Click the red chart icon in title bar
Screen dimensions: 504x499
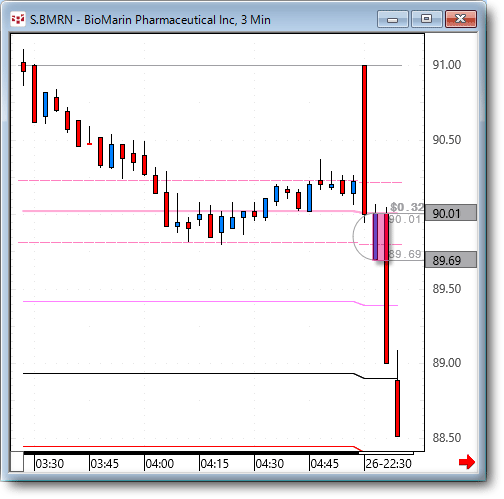coord(18,19)
